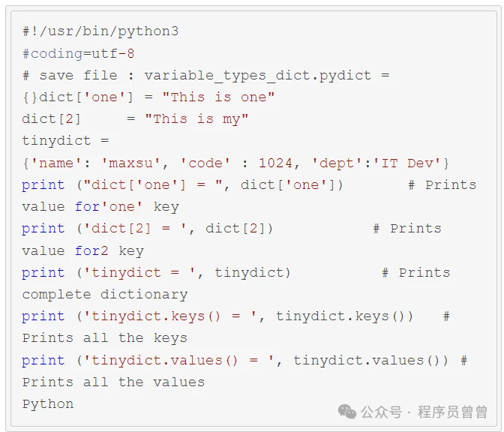This screenshot has width=504, height=432.
Task: Click the shebang line #!/usr/bin/python3
Action: coord(100,31)
